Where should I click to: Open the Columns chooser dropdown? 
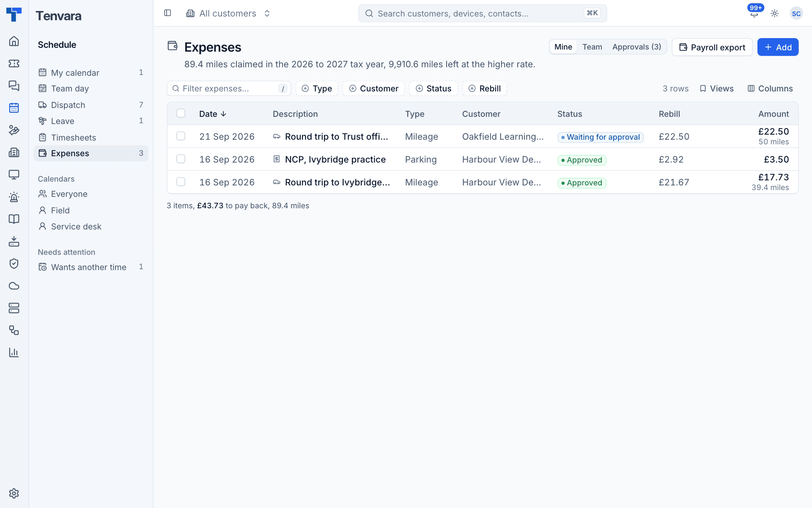pos(770,88)
